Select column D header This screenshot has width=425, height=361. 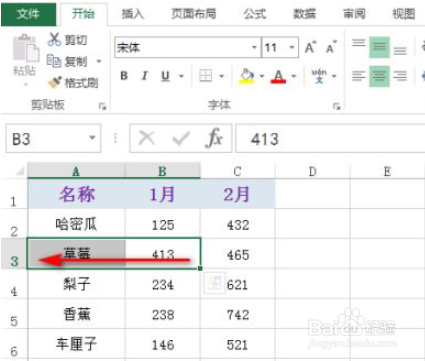click(313, 171)
